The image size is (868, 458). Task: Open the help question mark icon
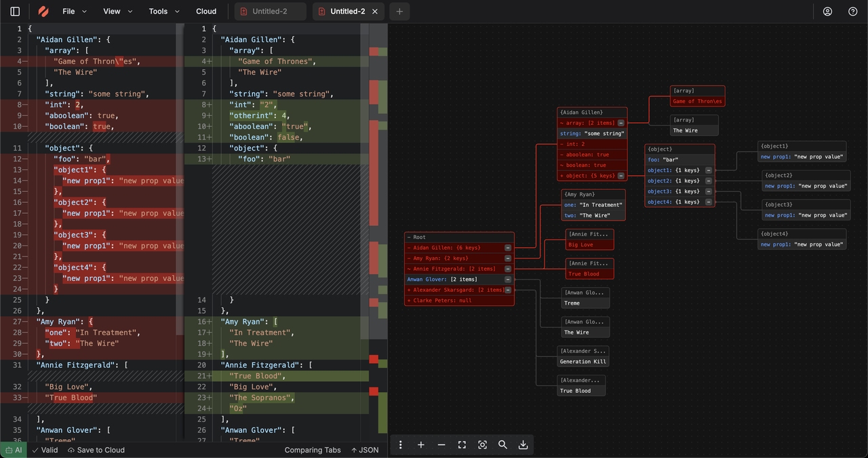coord(853,12)
